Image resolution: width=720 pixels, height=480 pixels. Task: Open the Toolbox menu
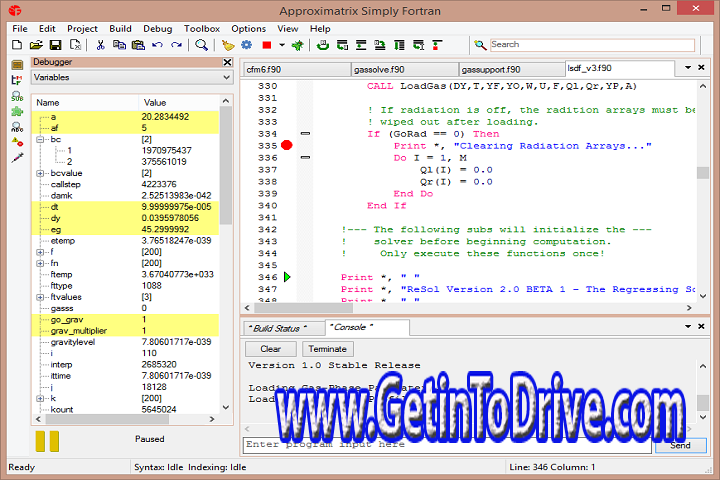tap(202, 28)
